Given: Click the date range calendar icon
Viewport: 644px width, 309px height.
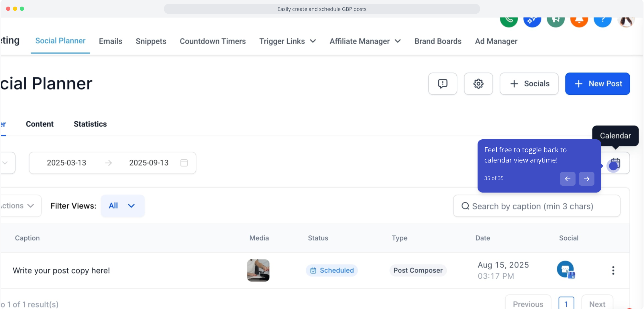Looking at the screenshot, I should (184, 163).
